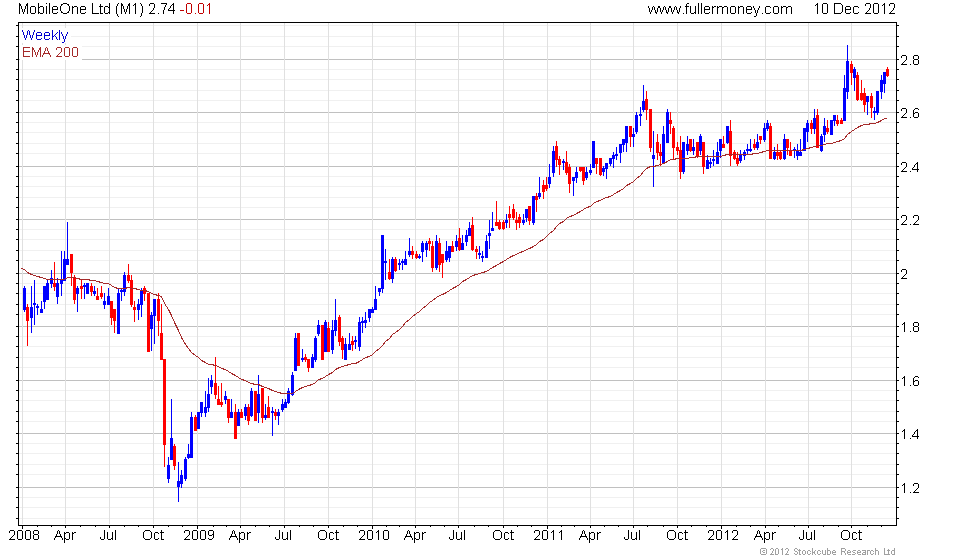Click the 2011 time axis label

(x=549, y=536)
